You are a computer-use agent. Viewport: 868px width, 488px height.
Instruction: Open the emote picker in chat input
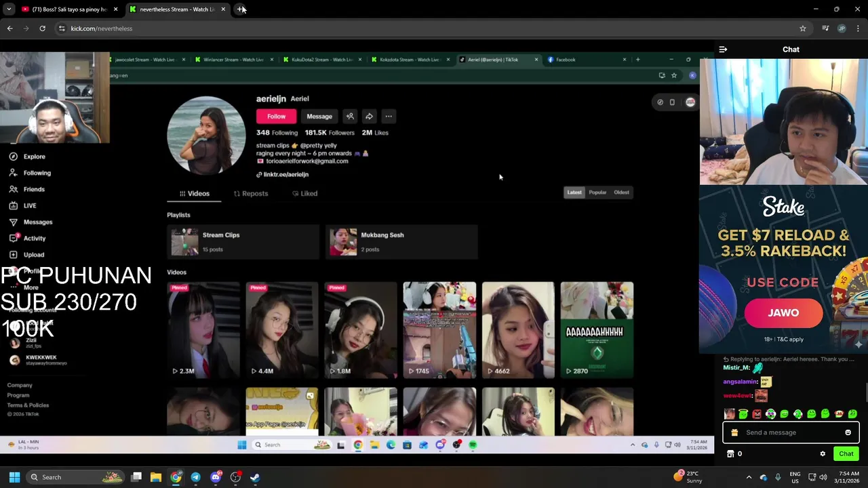click(848, 432)
